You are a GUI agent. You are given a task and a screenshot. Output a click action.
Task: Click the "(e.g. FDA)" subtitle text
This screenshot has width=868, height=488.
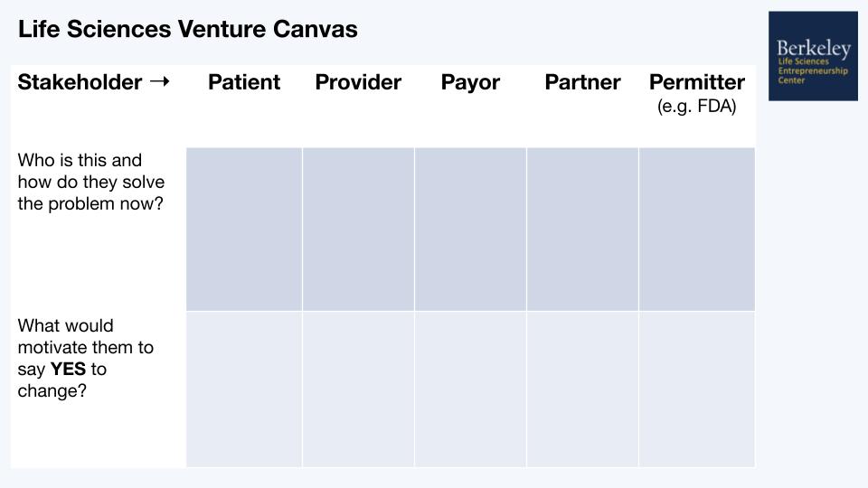[x=696, y=107]
